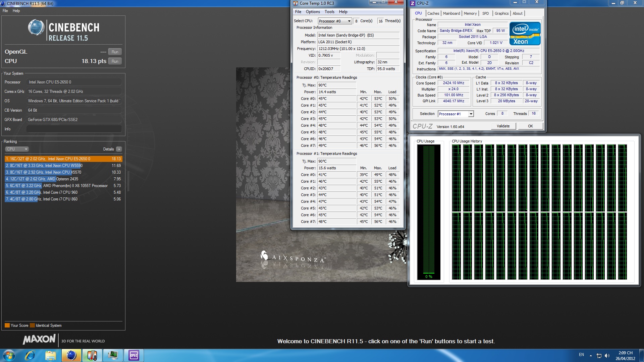Click CPU-Z Specification text

coord(489,51)
